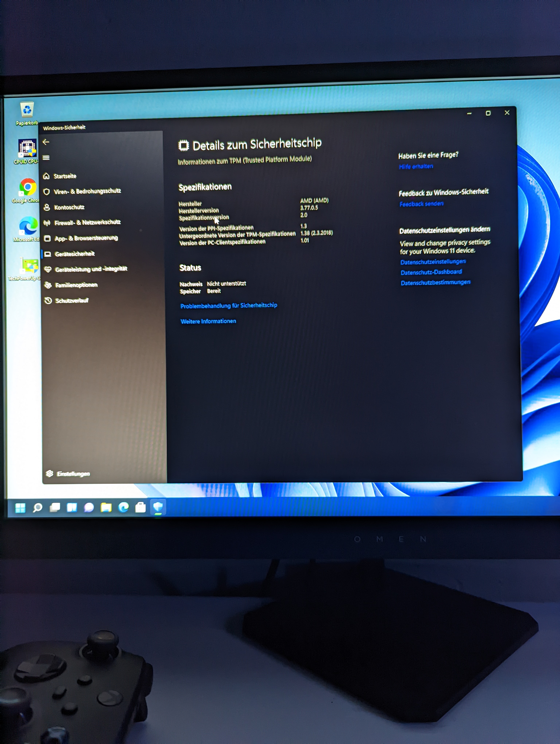Go to App- & Browsersteuerung

click(86, 239)
